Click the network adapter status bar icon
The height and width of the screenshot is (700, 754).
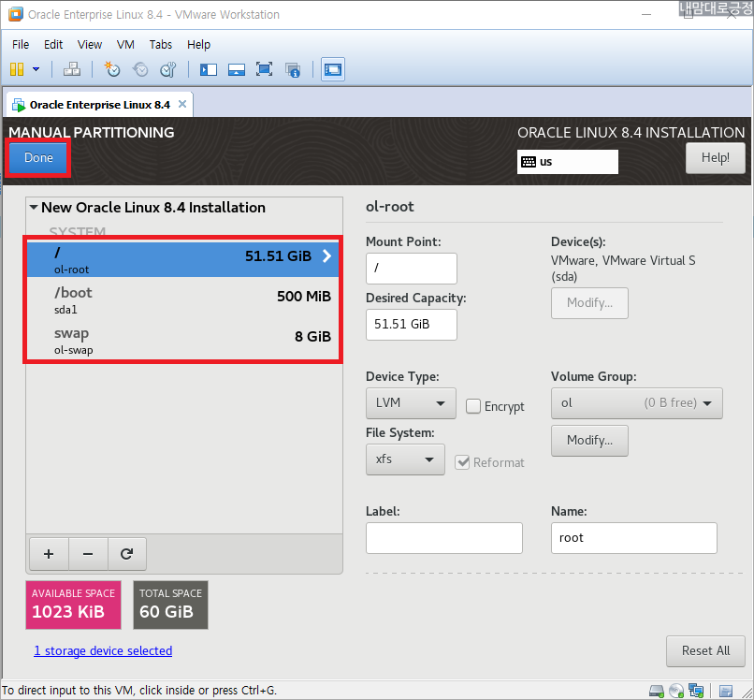coord(696,692)
